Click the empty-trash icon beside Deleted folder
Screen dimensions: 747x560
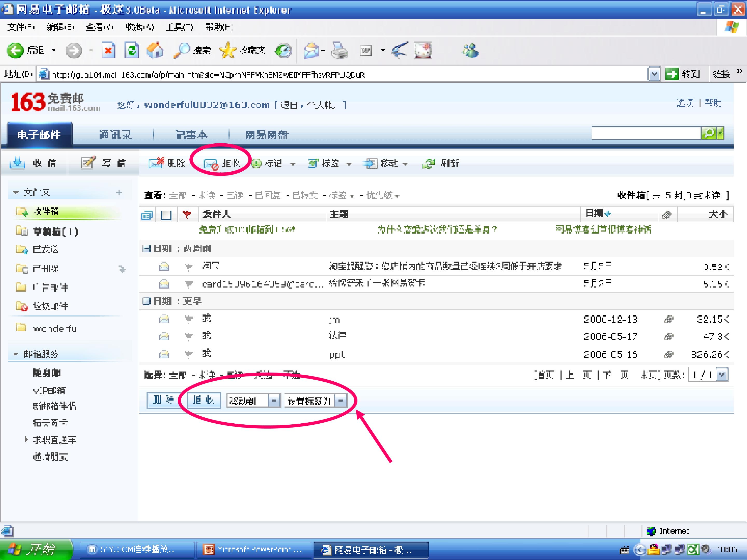(122, 269)
